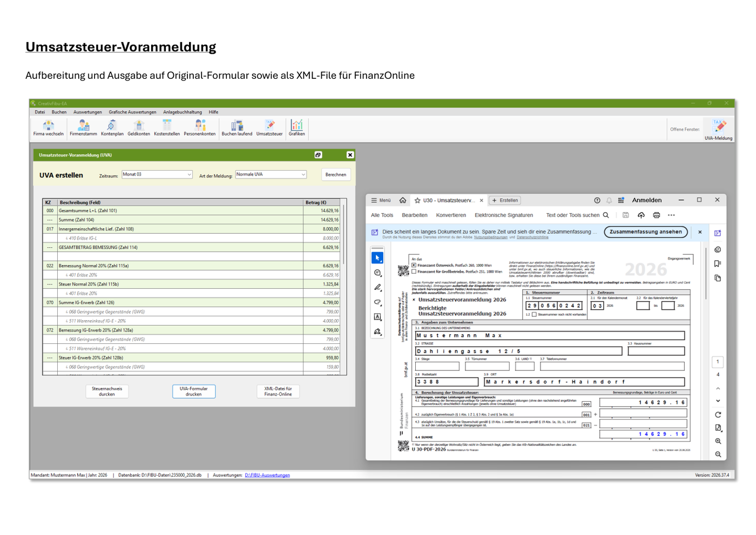Image resolution: width=756 pixels, height=535 pixels.
Task: Select the text box tool in Acrobat
Action: pos(377,317)
